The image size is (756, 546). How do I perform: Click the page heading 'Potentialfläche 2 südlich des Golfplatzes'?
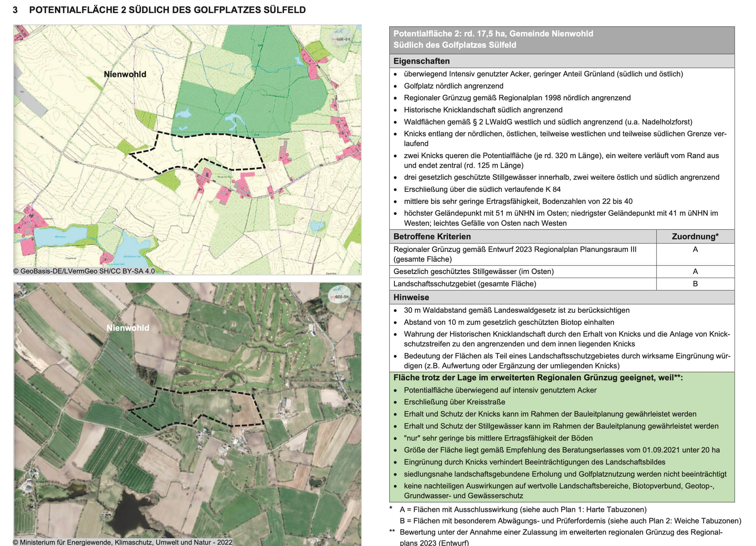(x=167, y=10)
